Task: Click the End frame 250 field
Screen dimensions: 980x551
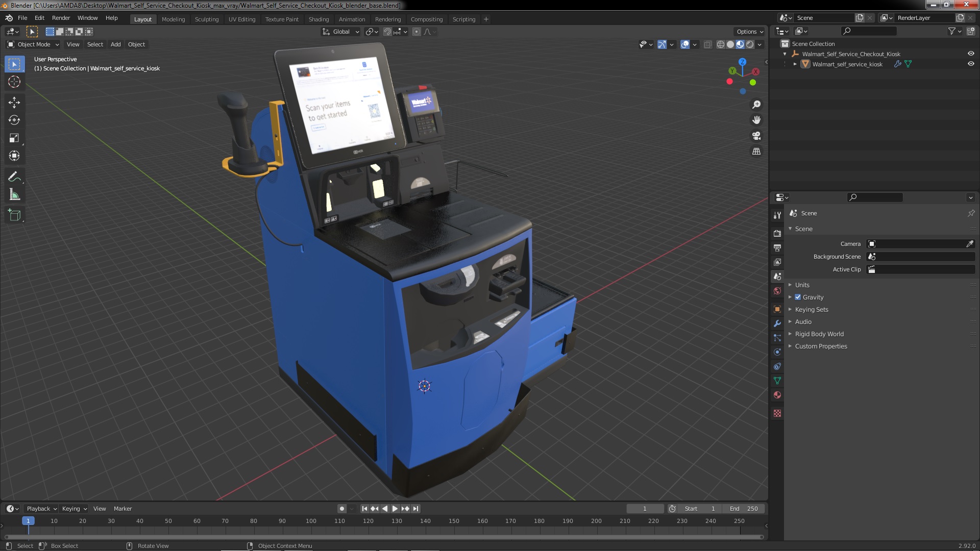Action: pyautogui.click(x=744, y=509)
